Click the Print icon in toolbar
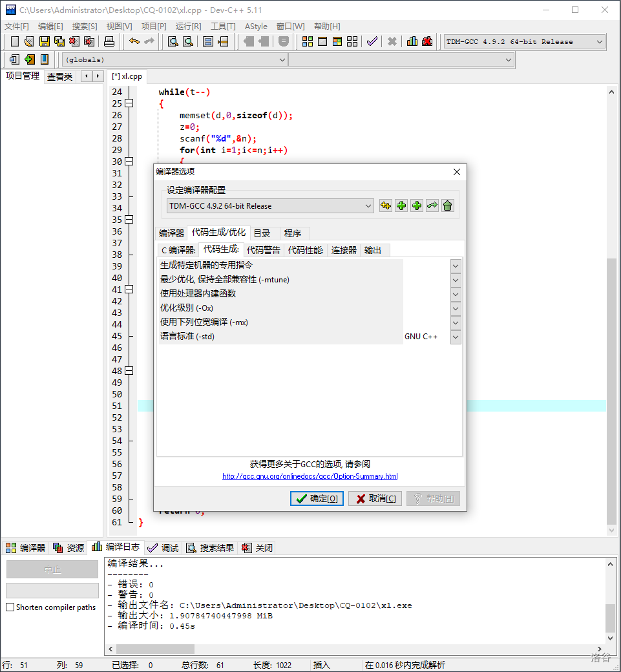Viewport: 621px width, 672px height. coord(109,41)
